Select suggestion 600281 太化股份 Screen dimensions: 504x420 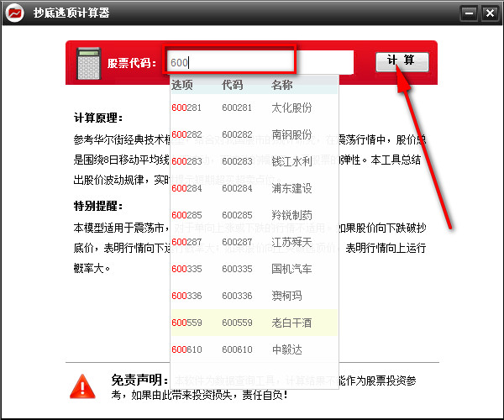pos(255,108)
